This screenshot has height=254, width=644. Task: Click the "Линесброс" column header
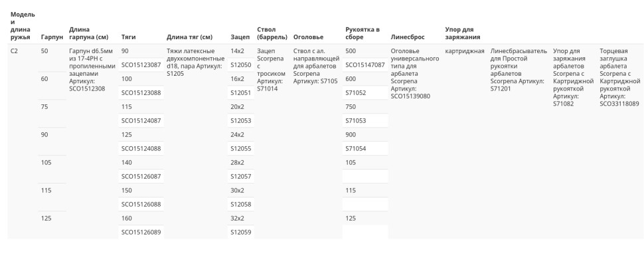click(x=408, y=37)
